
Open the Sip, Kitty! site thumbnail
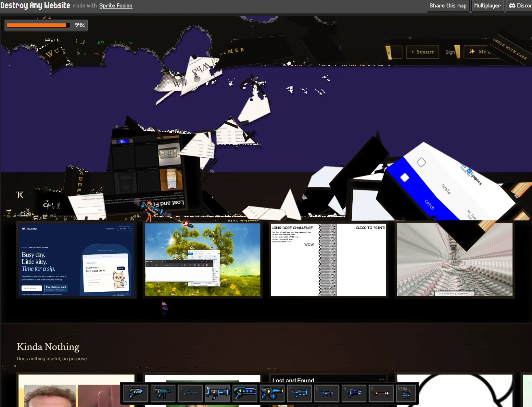coord(76,260)
